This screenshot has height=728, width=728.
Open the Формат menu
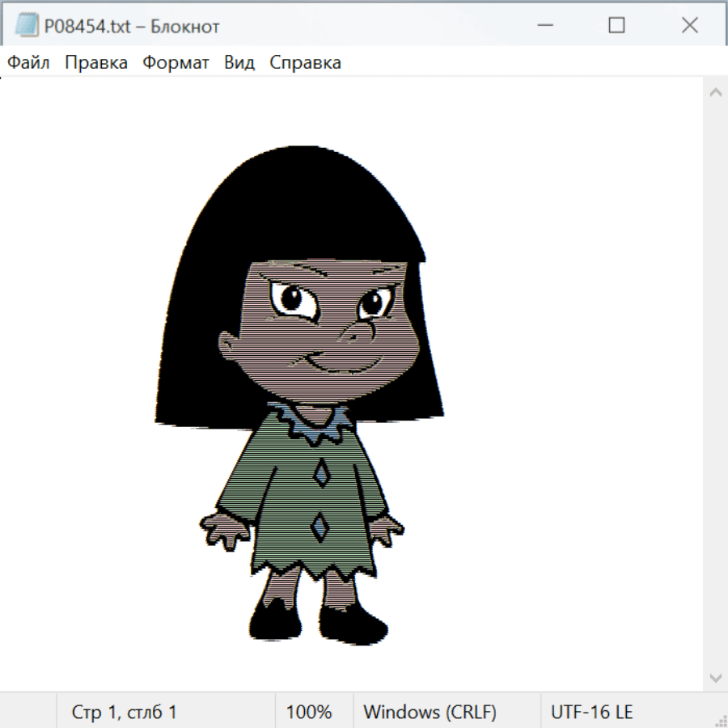[176, 63]
